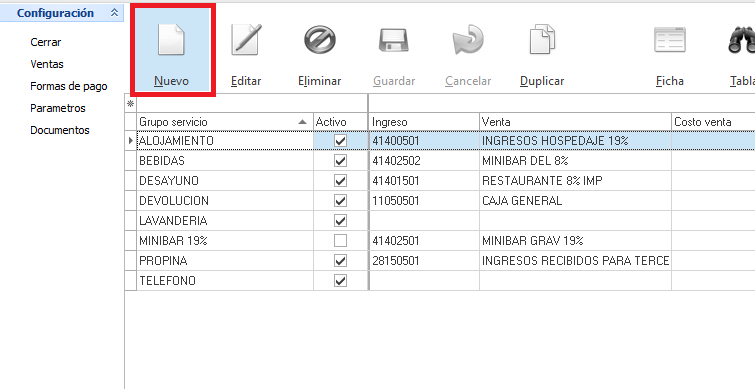Click the Ingreso column header
755x389 pixels.
[424, 122]
